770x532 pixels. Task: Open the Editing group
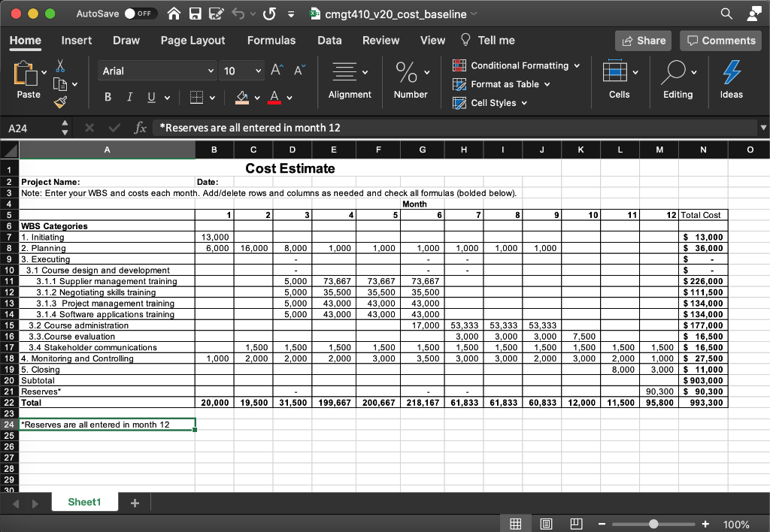678,81
